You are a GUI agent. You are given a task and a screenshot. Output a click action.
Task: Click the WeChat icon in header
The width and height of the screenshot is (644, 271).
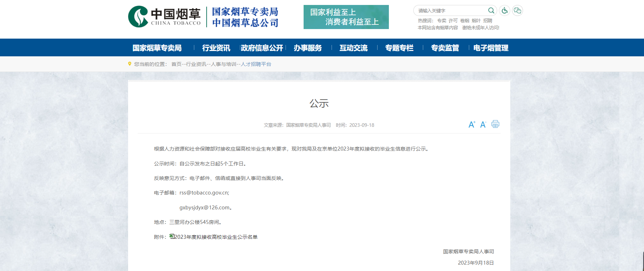click(517, 11)
